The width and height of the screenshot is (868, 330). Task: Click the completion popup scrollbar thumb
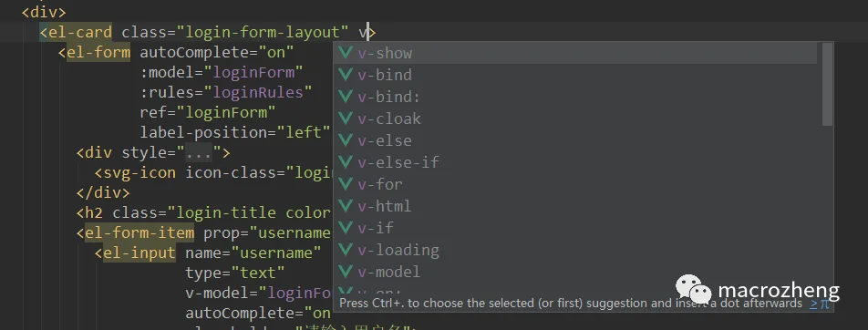(827, 84)
